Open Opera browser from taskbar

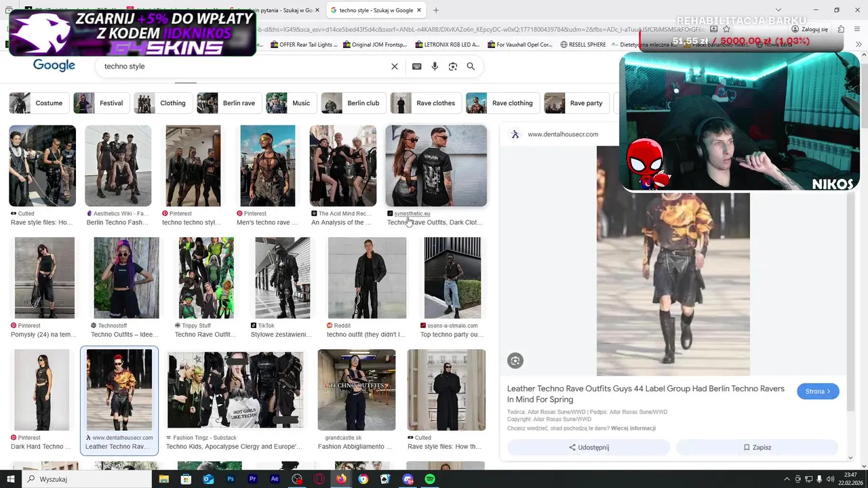[319, 479]
